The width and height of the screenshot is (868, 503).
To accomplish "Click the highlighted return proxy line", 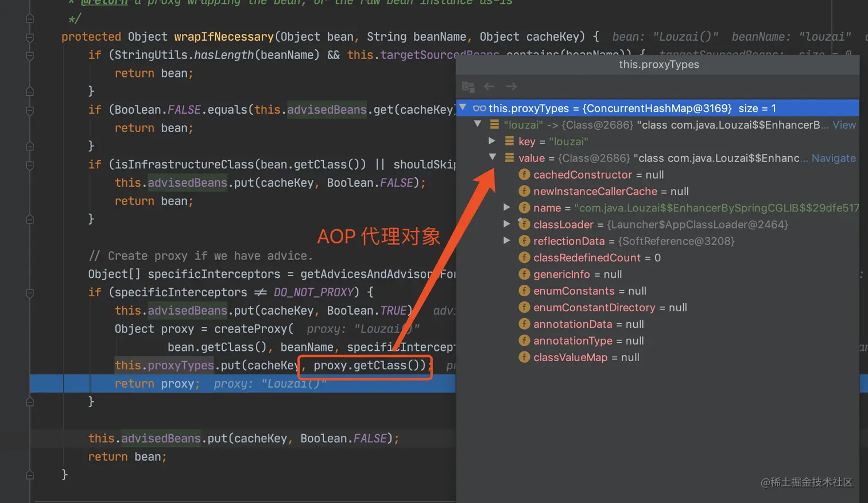I will click(x=242, y=384).
